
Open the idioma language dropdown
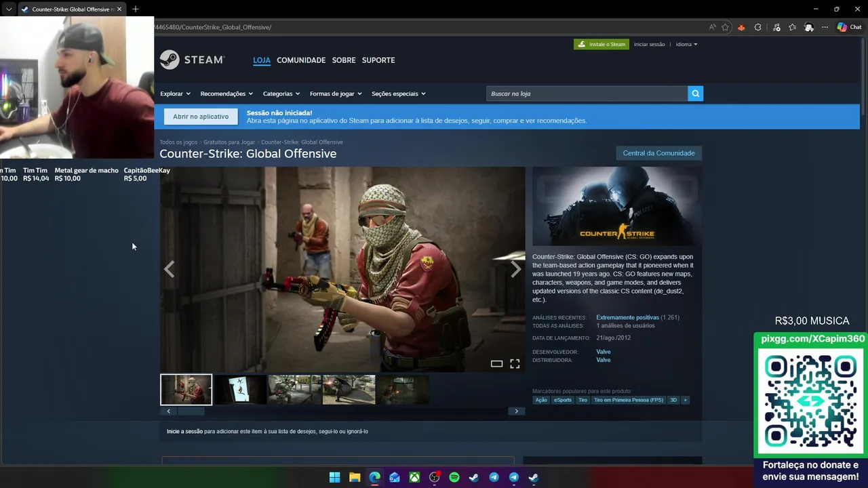point(686,44)
